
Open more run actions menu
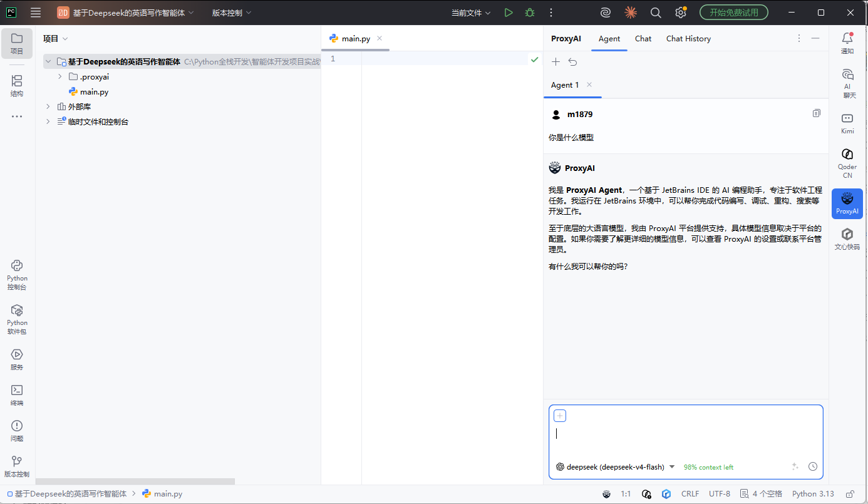[x=551, y=13]
